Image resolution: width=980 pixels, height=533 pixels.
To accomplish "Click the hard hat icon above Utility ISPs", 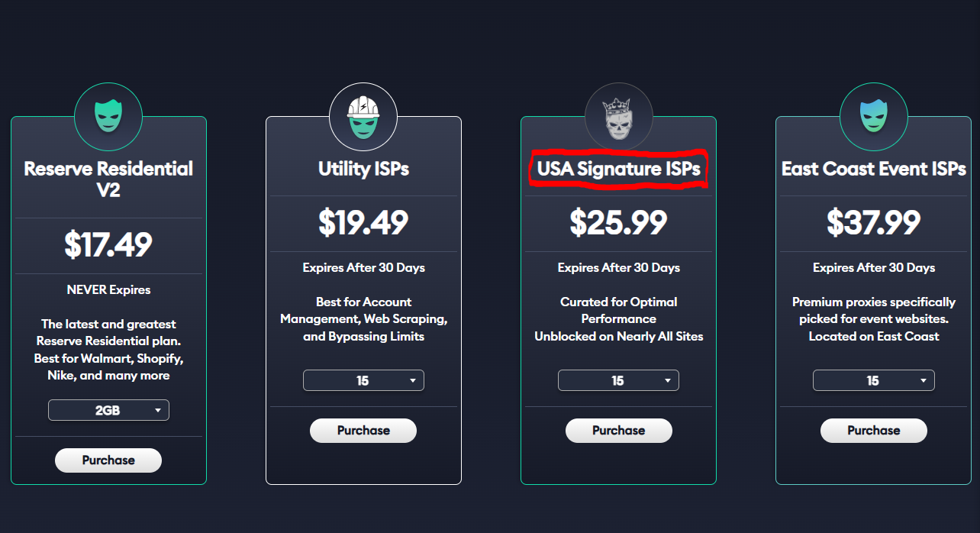I will [363, 116].
